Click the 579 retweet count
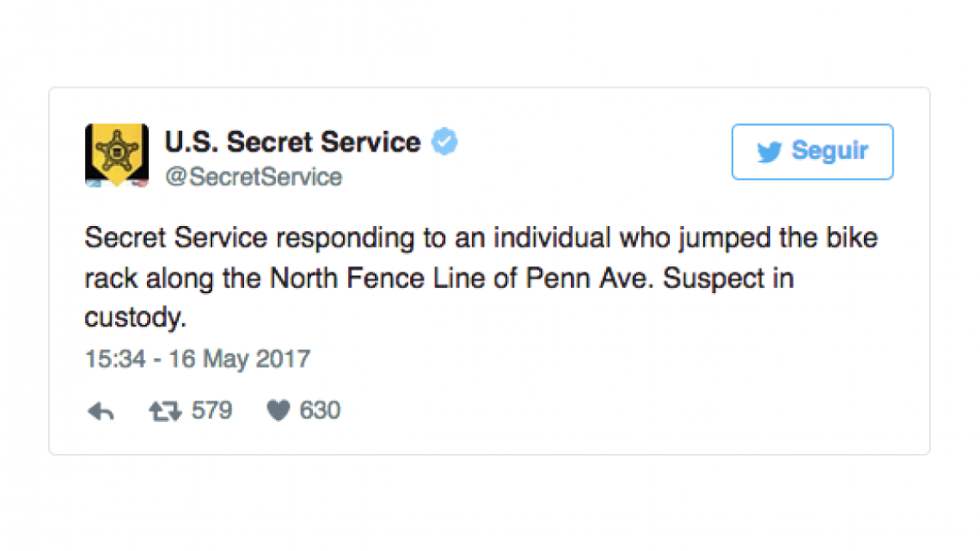The width and height of the screenshot is (980, 551). 212,410
